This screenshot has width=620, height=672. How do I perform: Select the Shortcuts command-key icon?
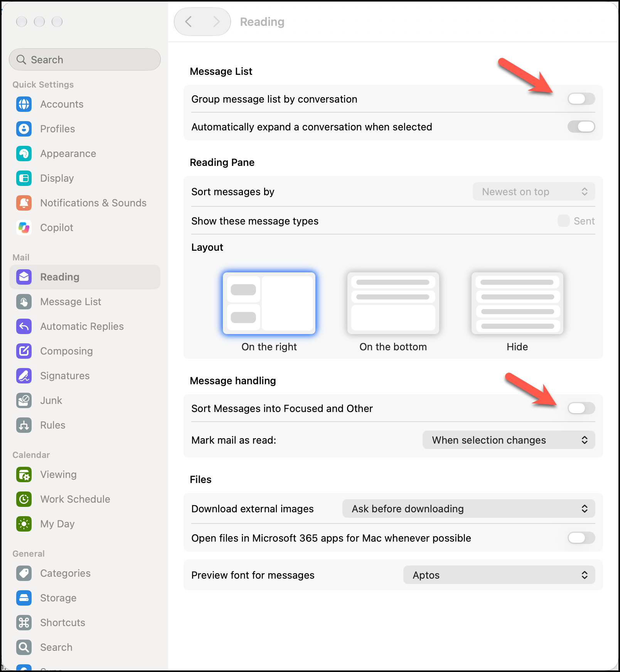click(x=24, y=623)
